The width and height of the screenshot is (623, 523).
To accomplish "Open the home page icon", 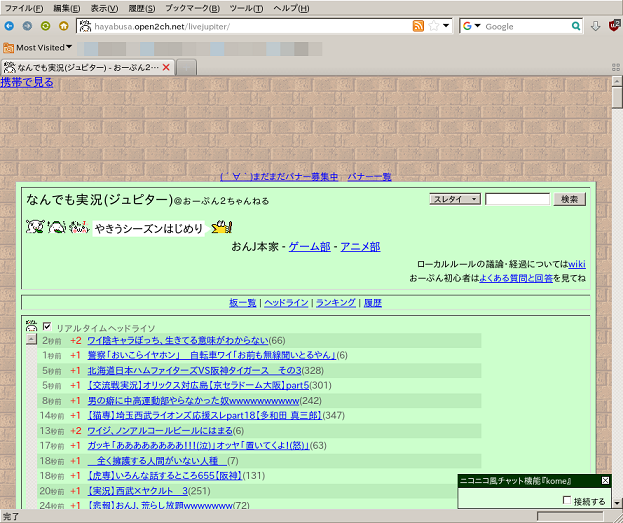I will click(x=64, y=26).
